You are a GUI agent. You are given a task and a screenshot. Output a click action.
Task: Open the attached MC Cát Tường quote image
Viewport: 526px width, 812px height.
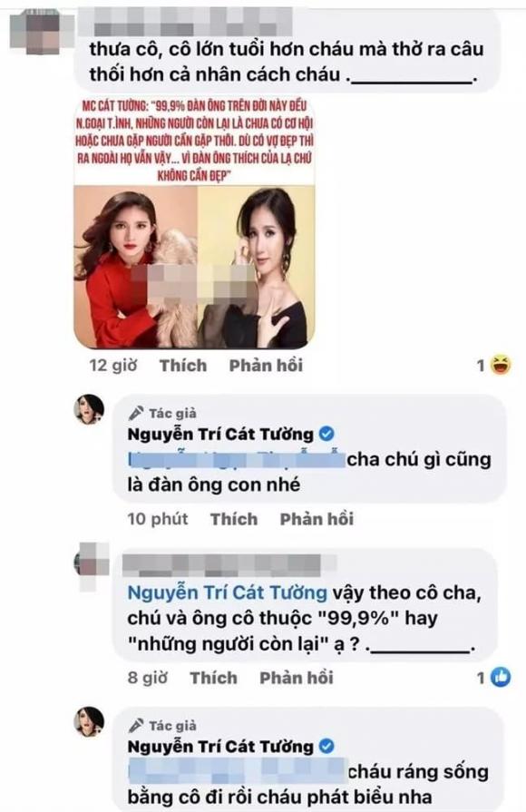(194, 222)
